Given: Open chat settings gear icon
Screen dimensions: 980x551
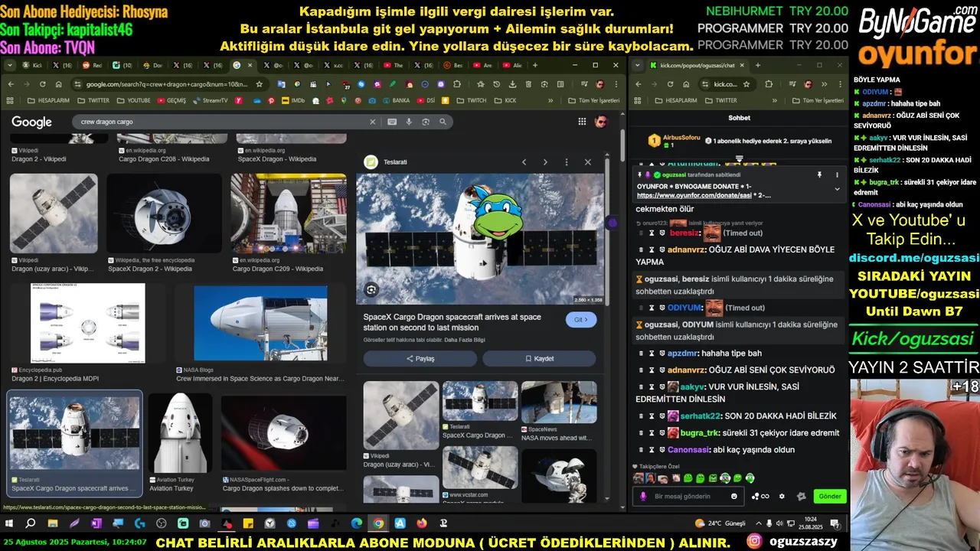Looking at the screenshot, I should 782,496.
